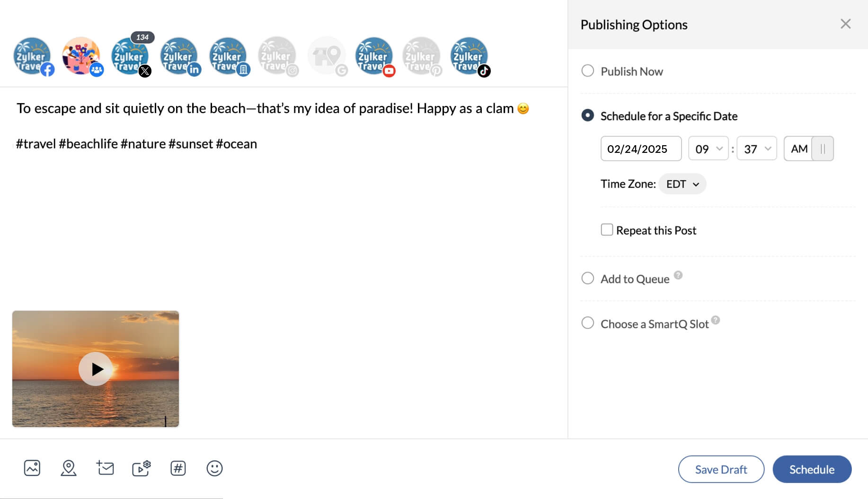Viewport: 868px width, 499px height.
Task: Select the Facebook Zylker Travel channel
Action: tap(32, 56)
